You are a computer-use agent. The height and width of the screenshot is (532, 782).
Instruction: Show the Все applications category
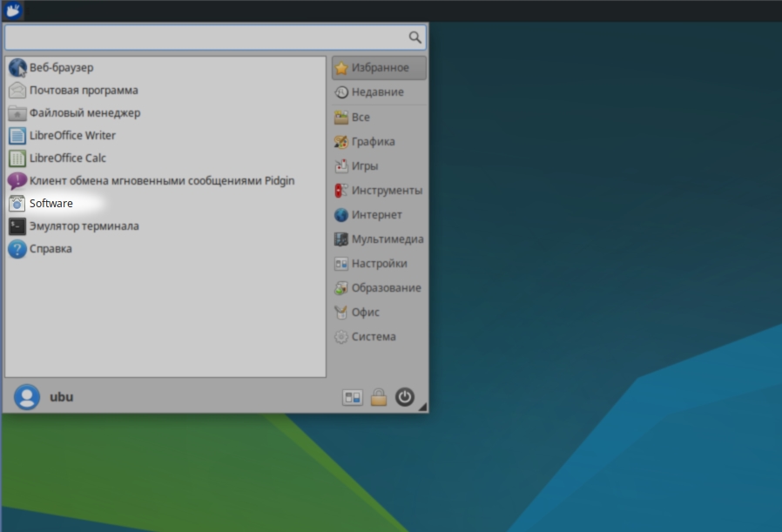tap(379, 118)
